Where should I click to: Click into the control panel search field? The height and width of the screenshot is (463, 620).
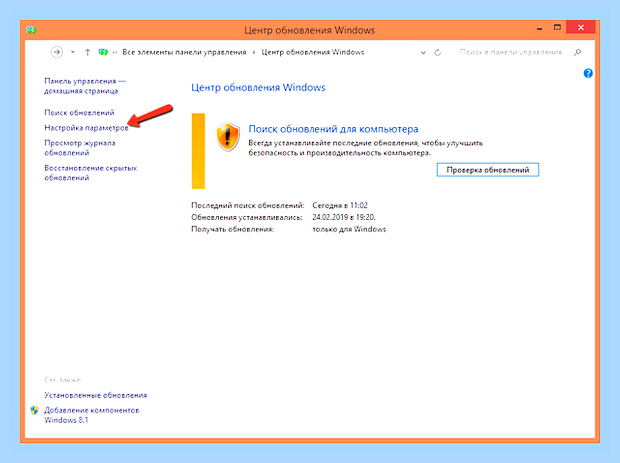coord(510,52)
